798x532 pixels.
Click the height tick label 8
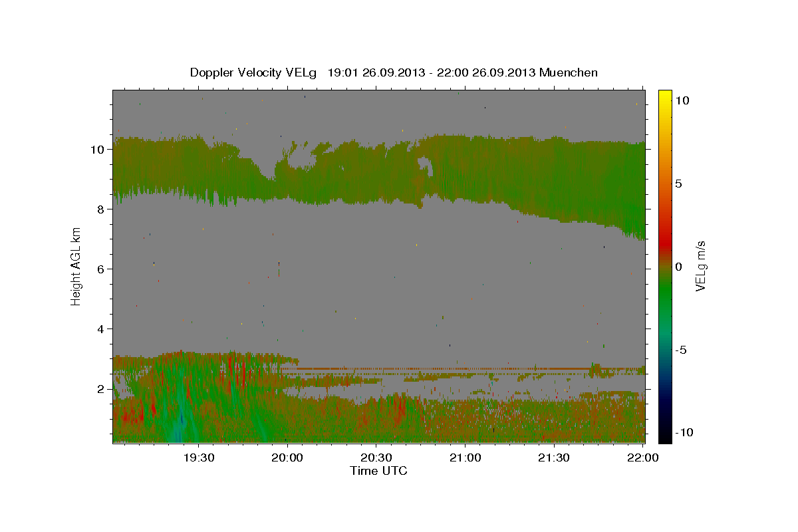coord(101,209)
